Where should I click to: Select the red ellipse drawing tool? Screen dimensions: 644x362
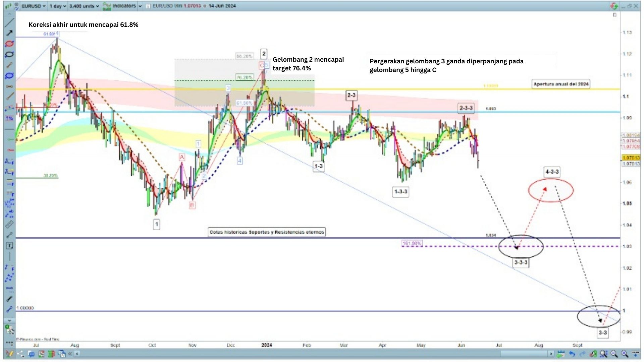pyautogui.click(x=9, y=44)
